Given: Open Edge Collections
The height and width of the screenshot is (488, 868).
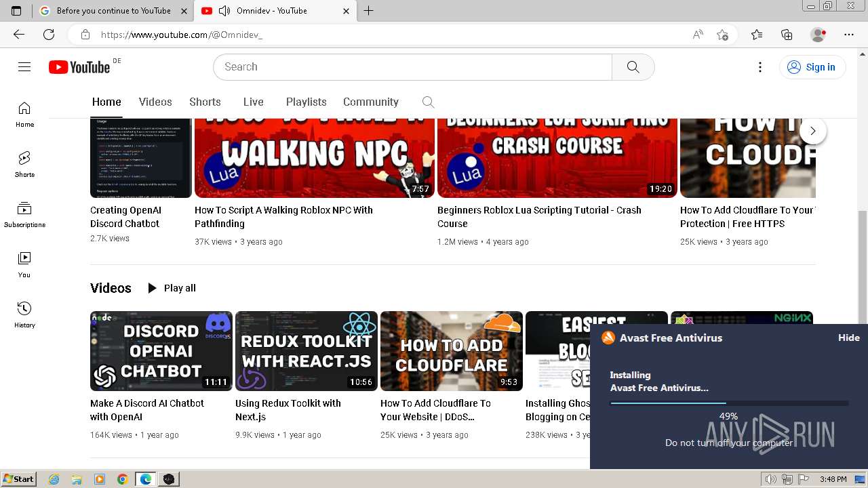Looking at the screenshot, I should (x=787, y=35).
